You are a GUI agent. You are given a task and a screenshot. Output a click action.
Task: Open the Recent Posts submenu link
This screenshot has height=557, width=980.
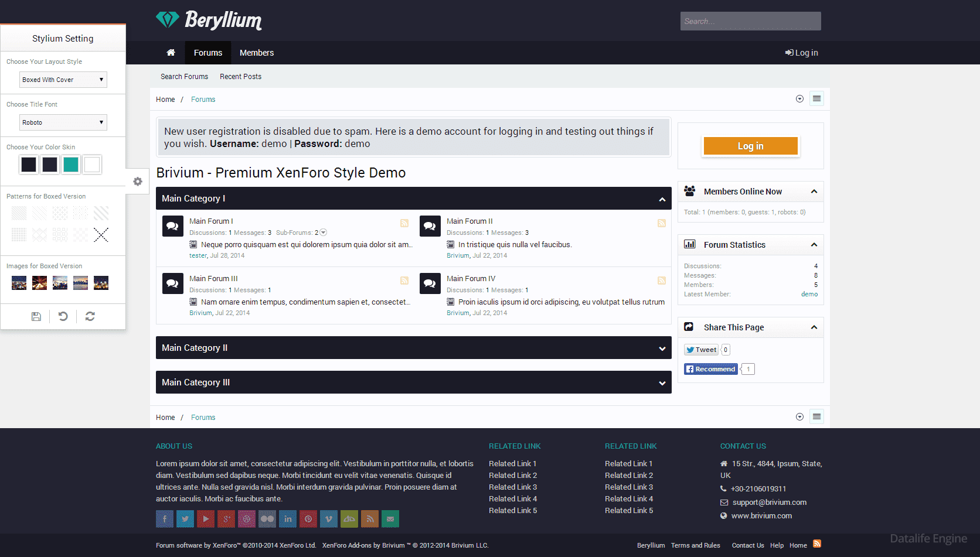point(240,77)
